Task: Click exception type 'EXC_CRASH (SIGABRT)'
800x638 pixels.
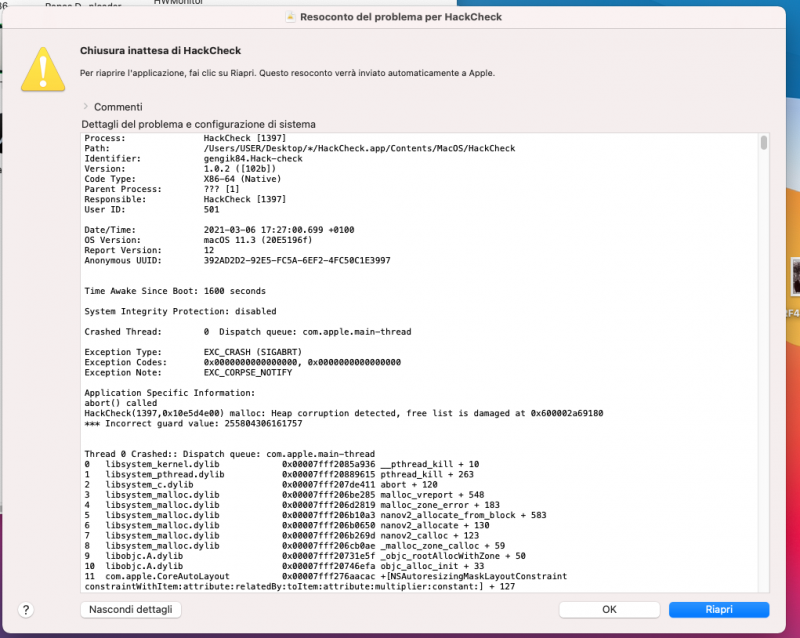Action: pos(253,352)
